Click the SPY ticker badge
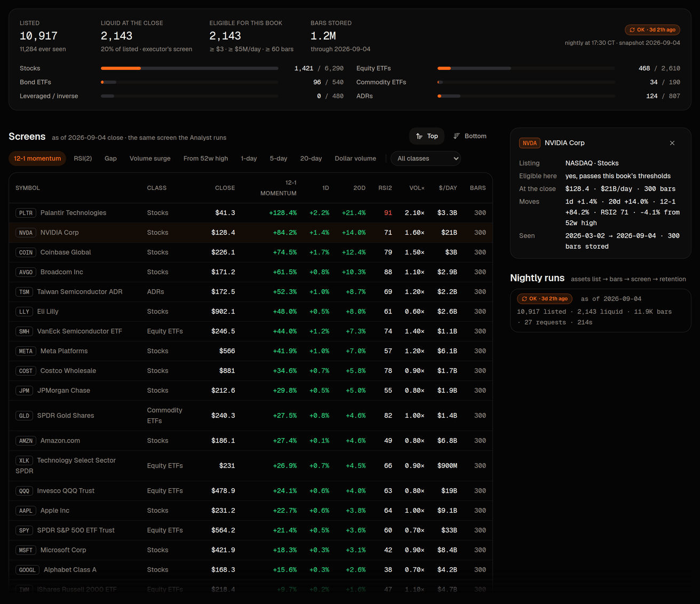The height and width of the screenshot is (604, 700). [x=24, y=530]
